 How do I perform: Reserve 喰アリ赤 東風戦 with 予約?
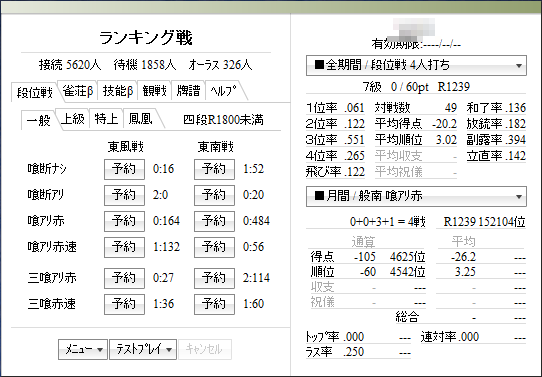coord(124,221)
